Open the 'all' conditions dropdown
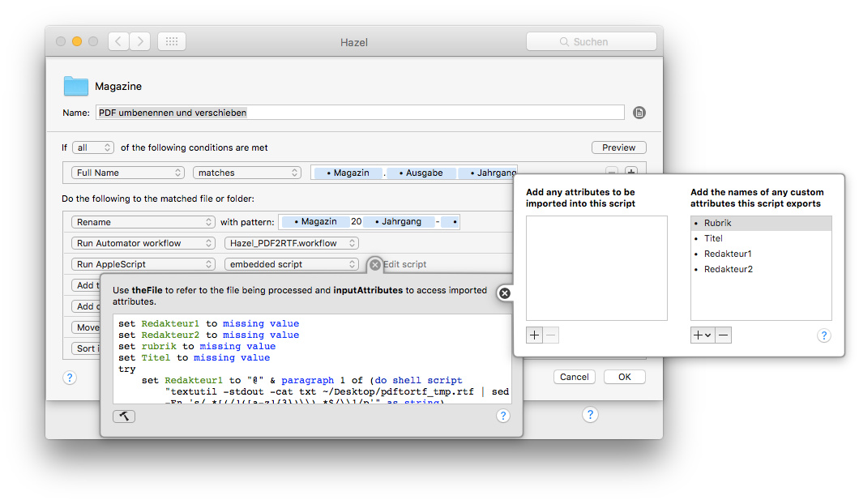 93,147
